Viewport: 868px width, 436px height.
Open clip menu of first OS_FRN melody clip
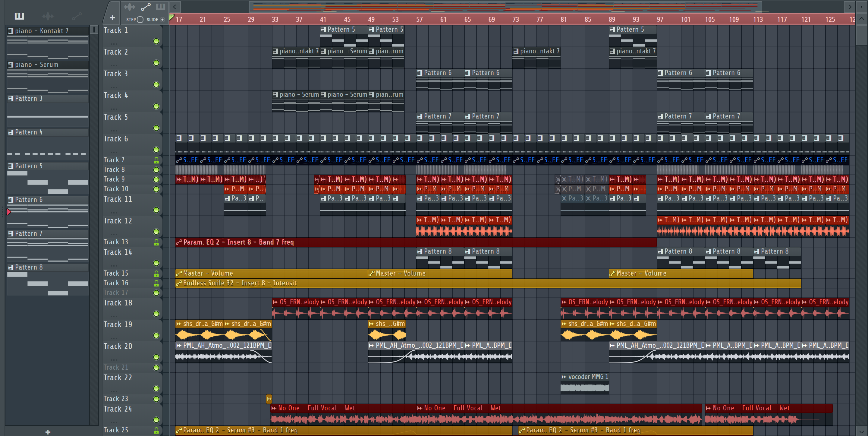click(275, 302)
